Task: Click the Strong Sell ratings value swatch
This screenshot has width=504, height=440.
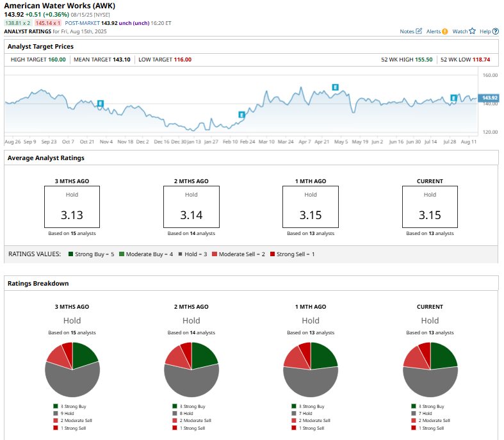Action: [x=273, y=254]
